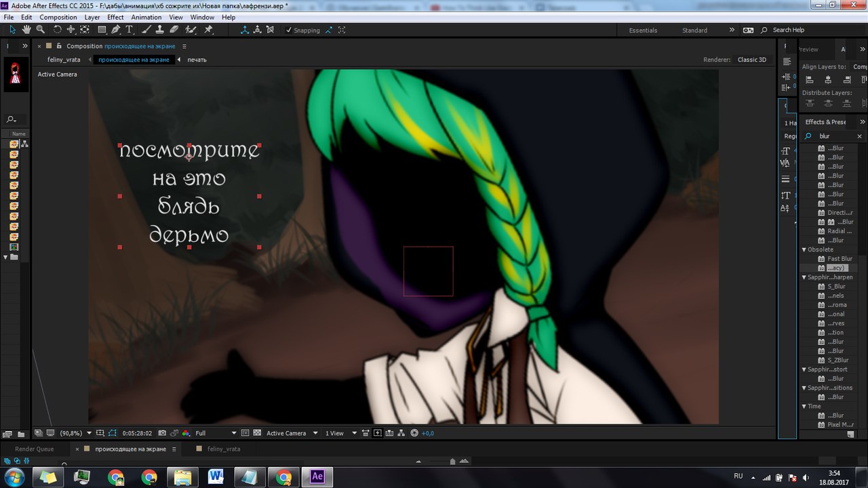Image resolution: width=868 pixels, height=488 pixels.
Task: Select the Essentials workspace
Action: pos(643,30)
